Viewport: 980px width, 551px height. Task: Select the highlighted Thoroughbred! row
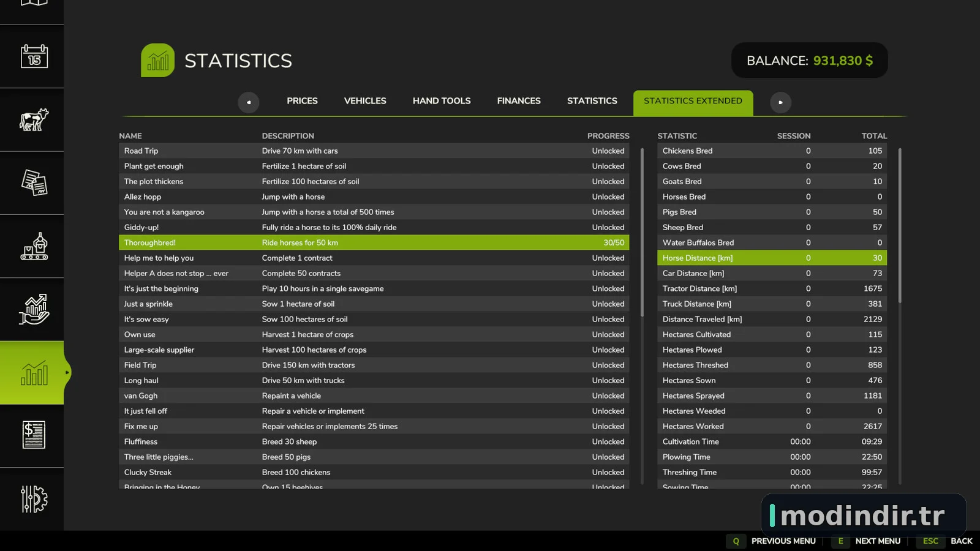click(x=374, y=242)
